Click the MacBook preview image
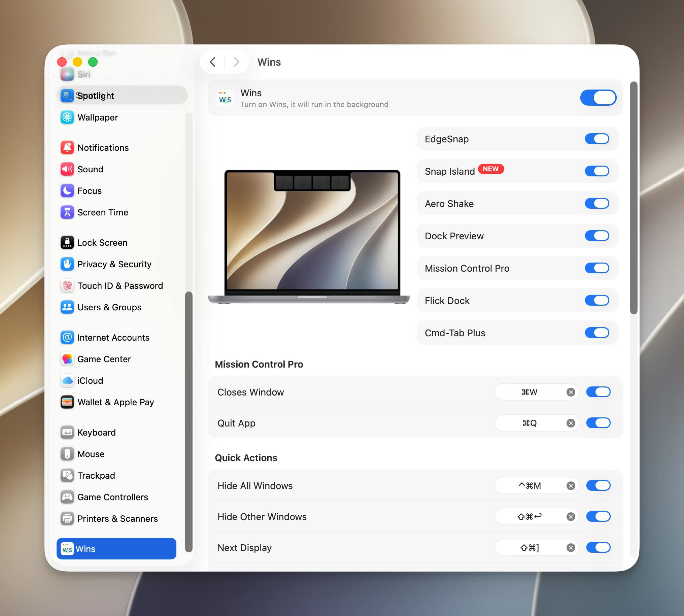Image resolution: width=684 pixels, height=616 pixels. click(x=309, y=237)
